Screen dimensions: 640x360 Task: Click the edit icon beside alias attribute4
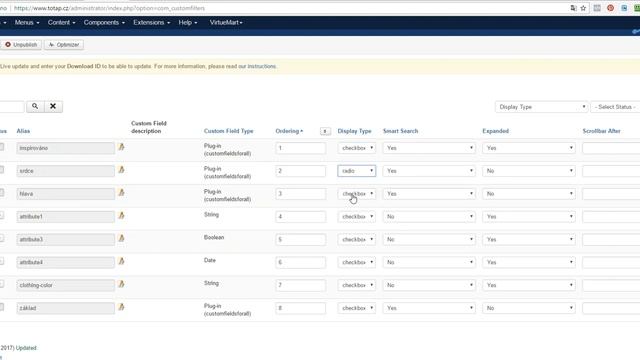(x=121, y=261)
